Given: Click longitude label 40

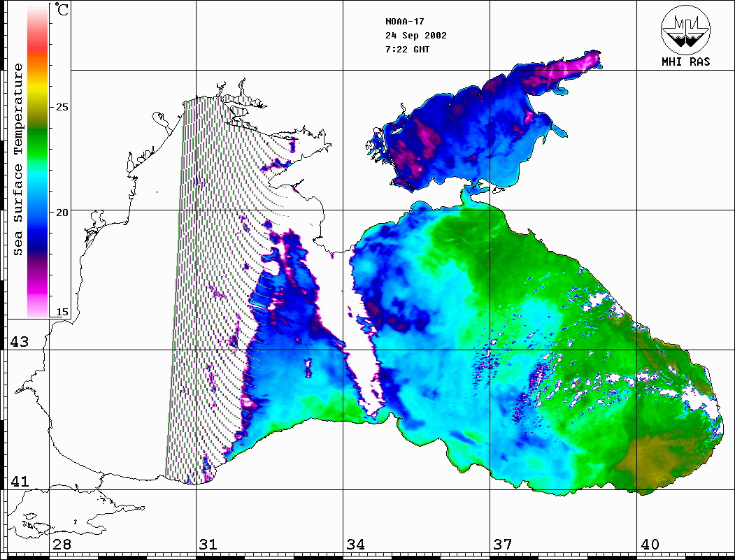Looking at the screenshot, I should (650, 545).
